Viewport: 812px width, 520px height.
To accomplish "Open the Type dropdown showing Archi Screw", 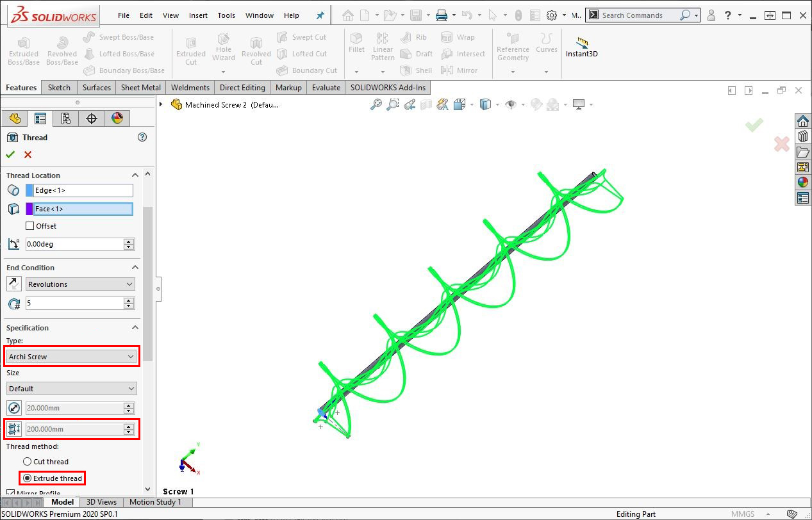I will click(71, 357).
